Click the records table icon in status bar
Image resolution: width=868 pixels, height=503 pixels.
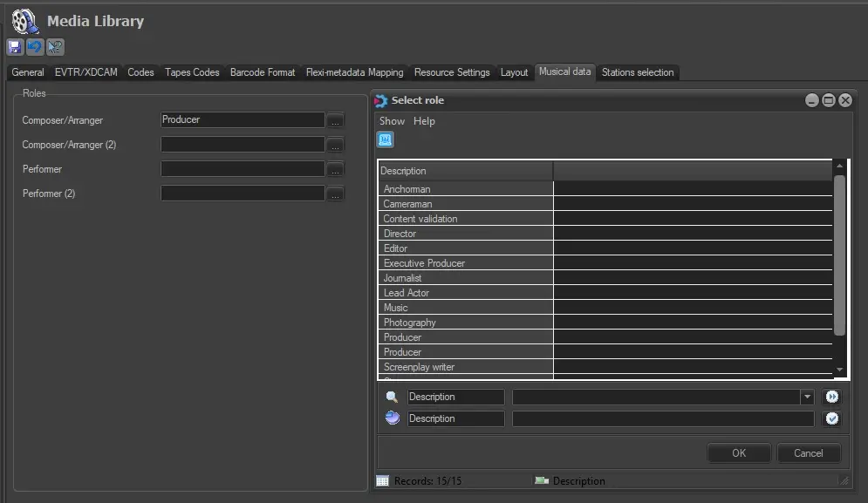(382, 480)
